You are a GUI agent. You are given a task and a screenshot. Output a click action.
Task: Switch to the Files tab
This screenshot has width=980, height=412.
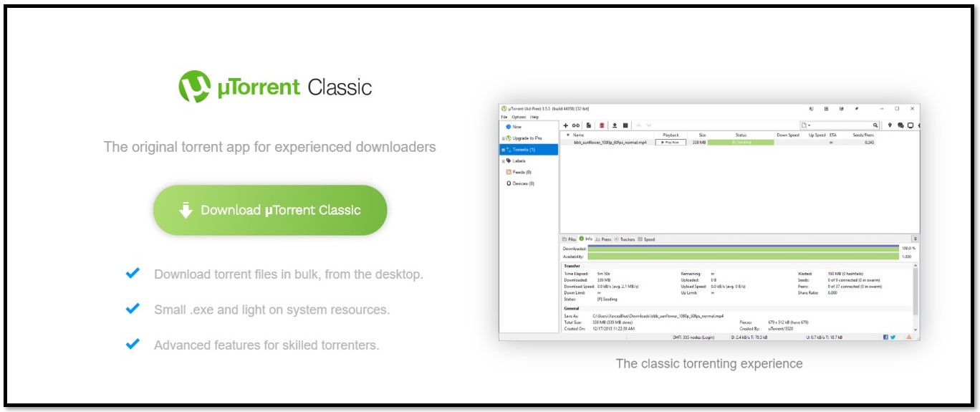[x=569, y=239]
